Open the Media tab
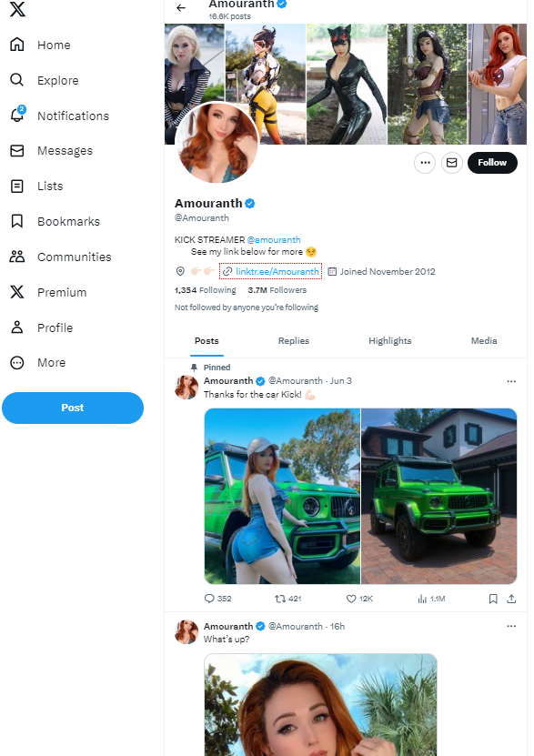 point(484,340)
